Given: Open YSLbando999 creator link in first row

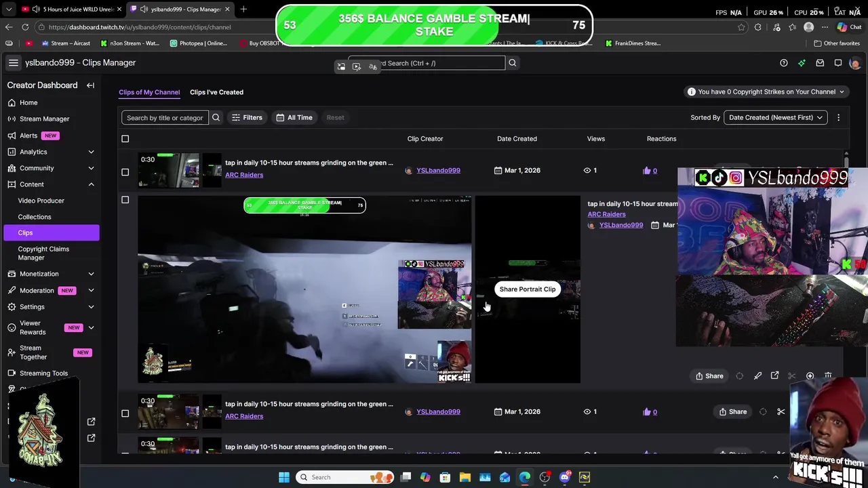Looking at the screenshot, I should click(x=438, y=171).
